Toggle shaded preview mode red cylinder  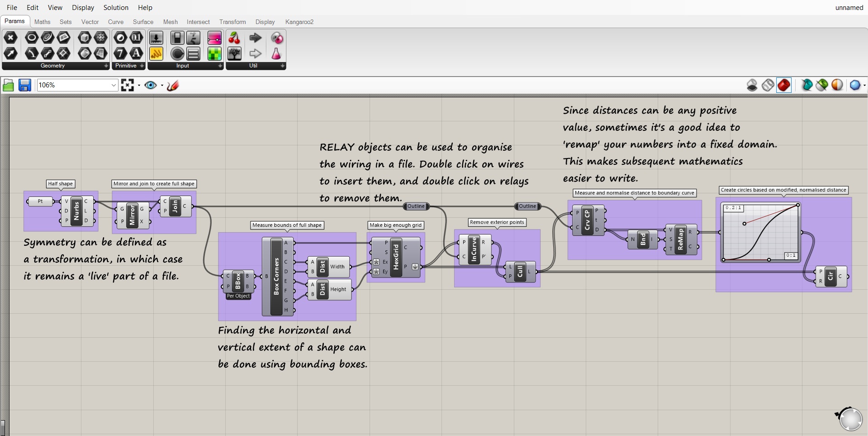point(784,85)
